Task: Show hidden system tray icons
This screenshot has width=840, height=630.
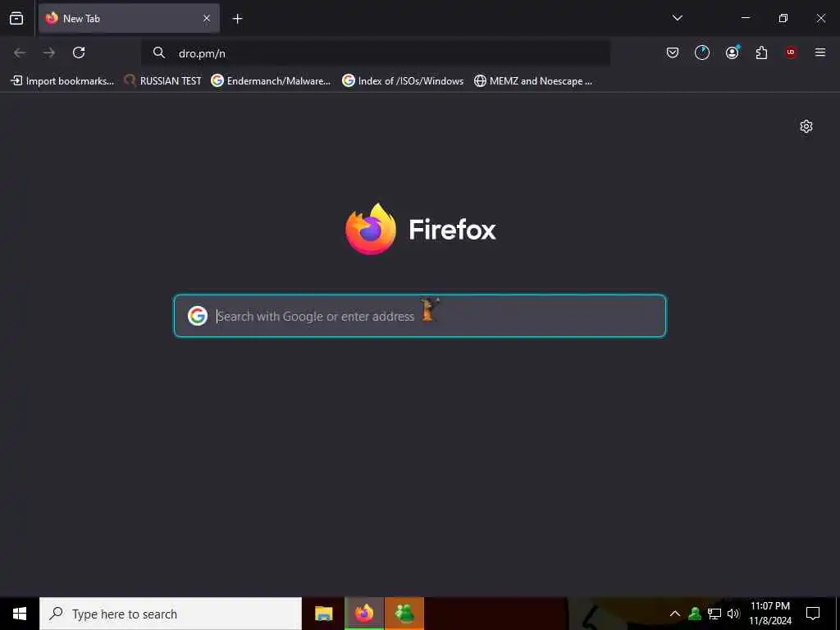Action: coord(675,614)
